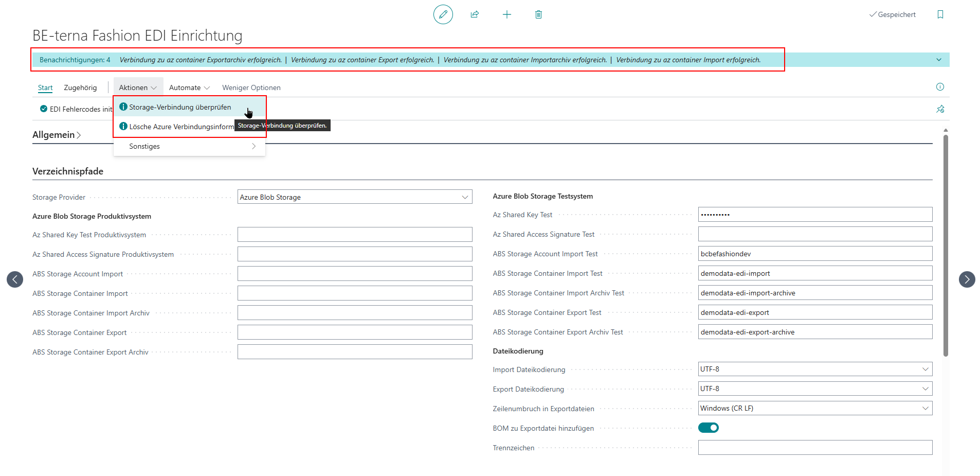Open the Storage Provider dropdown
This screenshot has height=476, width=980.
pyautogui.click(x=354, y=197)
